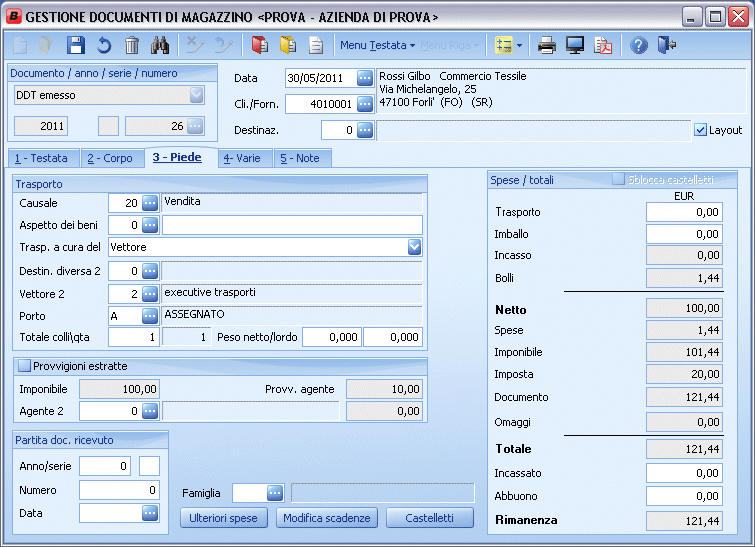Open help with the question mark icon
755x547 pixels.
tap(639, 45)
